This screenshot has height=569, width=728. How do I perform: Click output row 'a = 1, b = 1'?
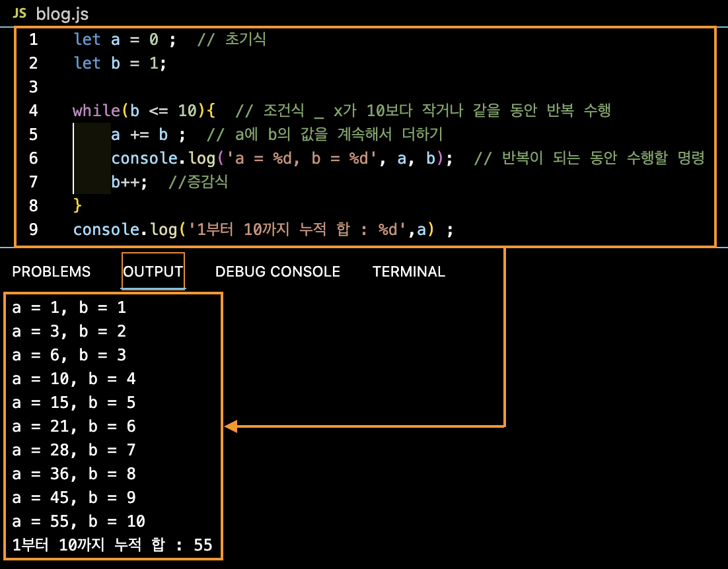(69, 308)
